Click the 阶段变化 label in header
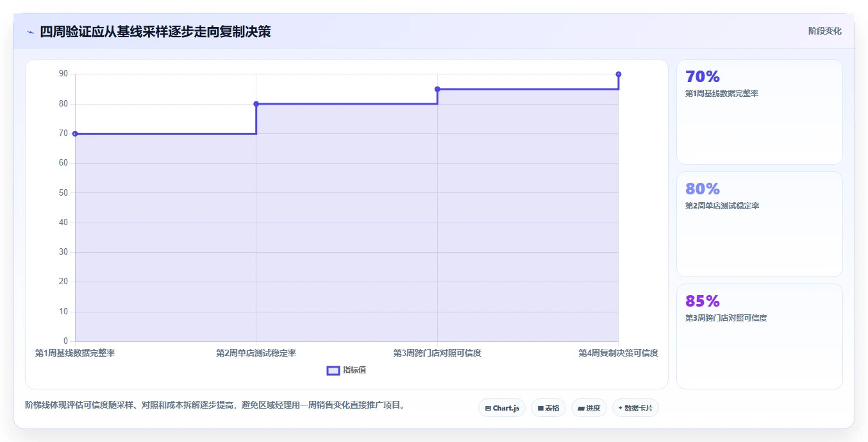Viewport: 868px width, 442px height. (824, 31)
